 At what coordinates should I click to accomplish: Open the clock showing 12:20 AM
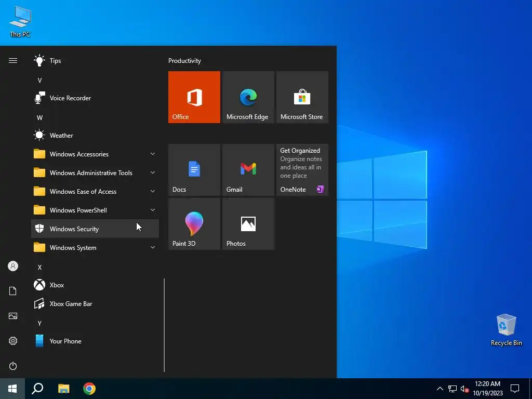(487, 389)
